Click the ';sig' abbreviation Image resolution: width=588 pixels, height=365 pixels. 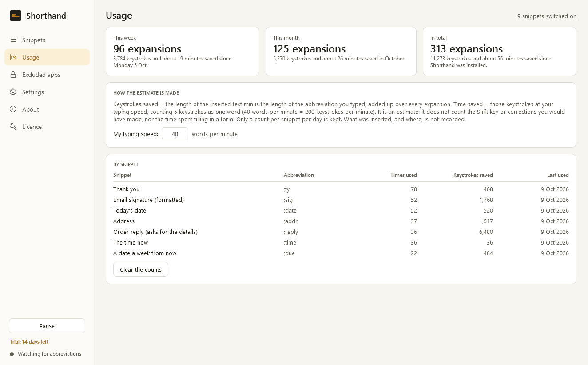coord(289,200)
